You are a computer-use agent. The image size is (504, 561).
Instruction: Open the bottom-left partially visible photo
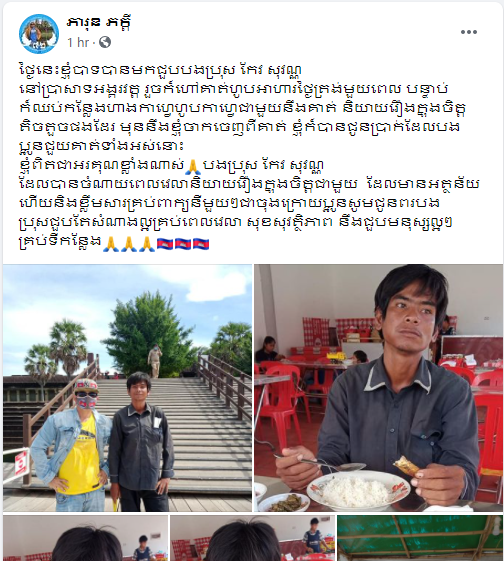[85, 538]
